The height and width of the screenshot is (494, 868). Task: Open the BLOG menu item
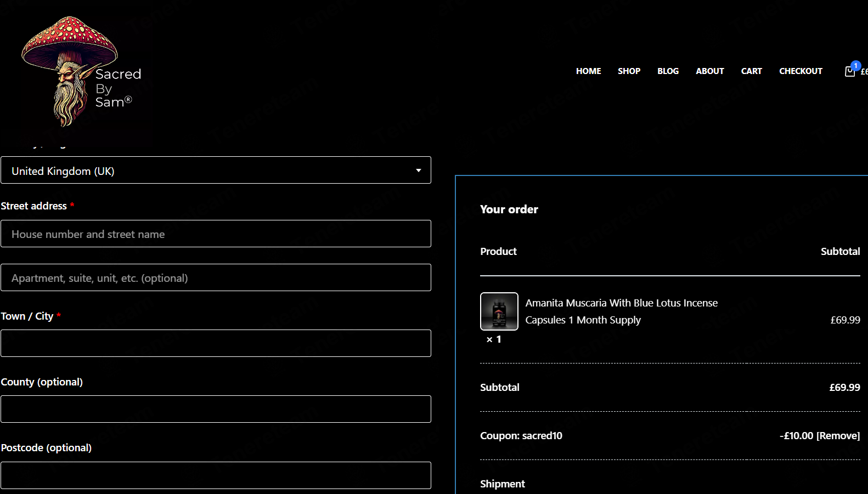[x=668, y=71]
